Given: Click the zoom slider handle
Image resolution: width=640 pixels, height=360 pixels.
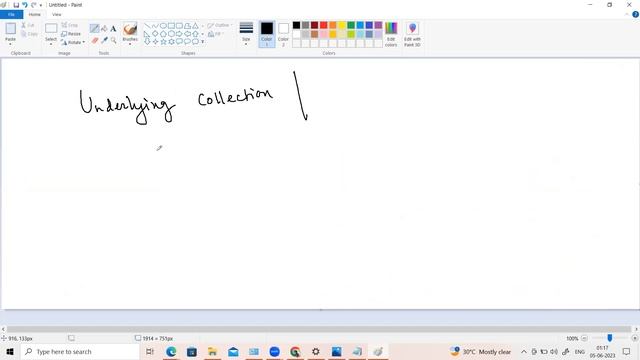Looking at the screenshot, I should pos(610,338).
